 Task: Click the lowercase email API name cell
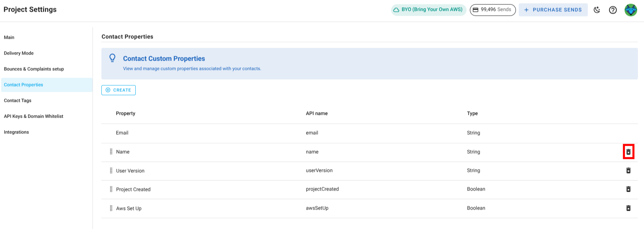312,133
